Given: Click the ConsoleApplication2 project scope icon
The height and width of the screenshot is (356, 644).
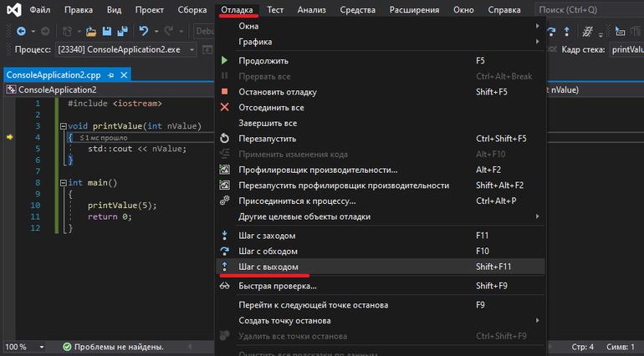Looking at the screenshot, I should point(11,89).
